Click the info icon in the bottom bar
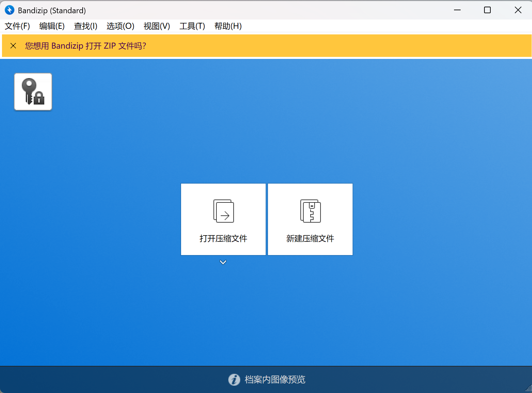Image resolution: width=532 pixels, height=393 pixels. tap(234, 379)
